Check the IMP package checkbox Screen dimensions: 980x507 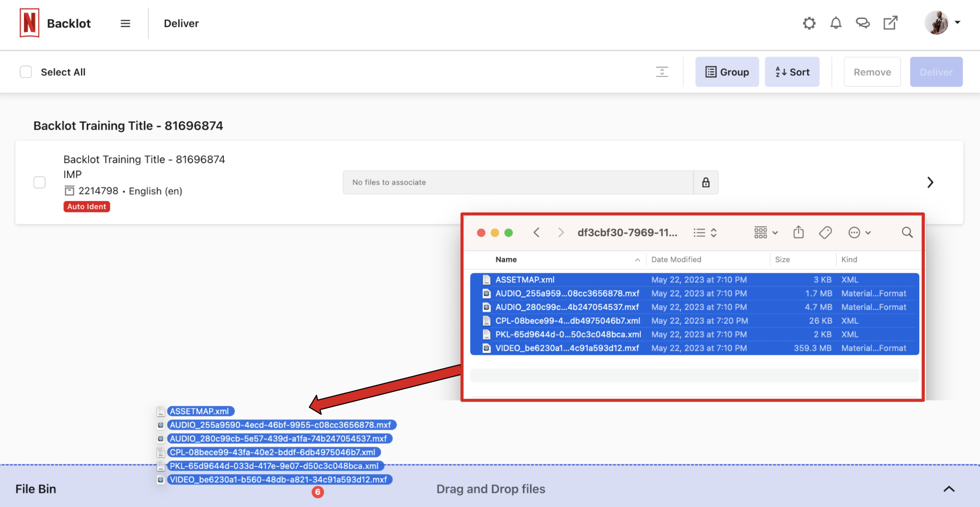[x=40, y=181]
